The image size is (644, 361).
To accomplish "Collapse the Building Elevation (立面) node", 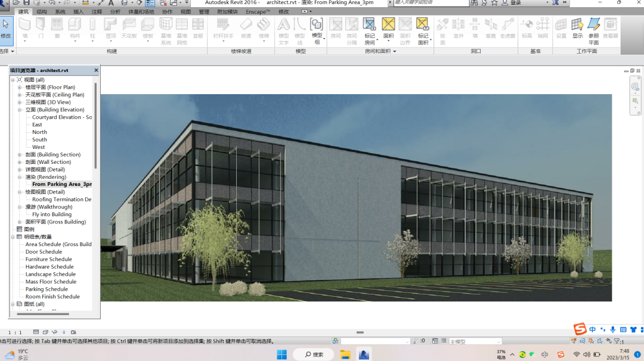I will 19,110.
